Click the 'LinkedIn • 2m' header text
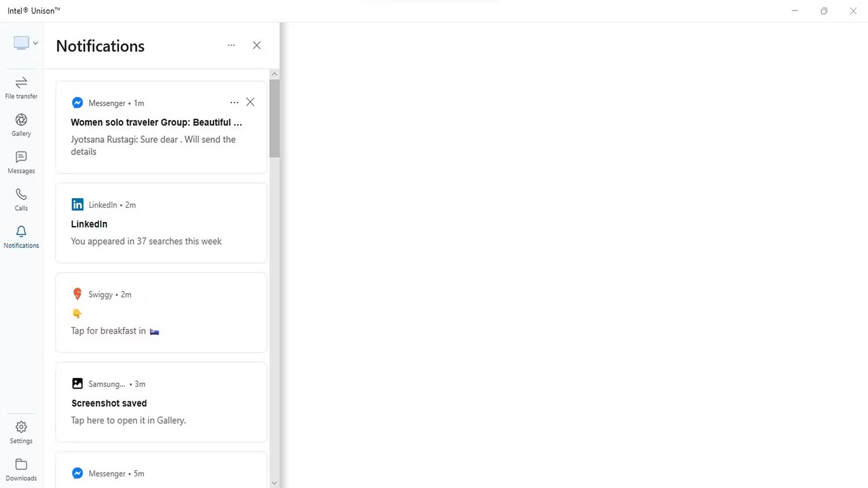Viewport: 868px width, 488px height. (x=112, y=205)
